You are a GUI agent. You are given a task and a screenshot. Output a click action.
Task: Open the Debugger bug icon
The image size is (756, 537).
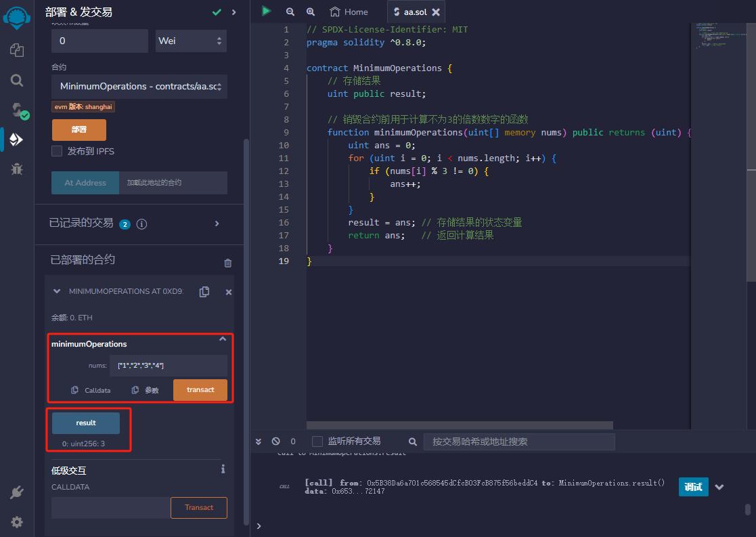click(x=17, y=169)
